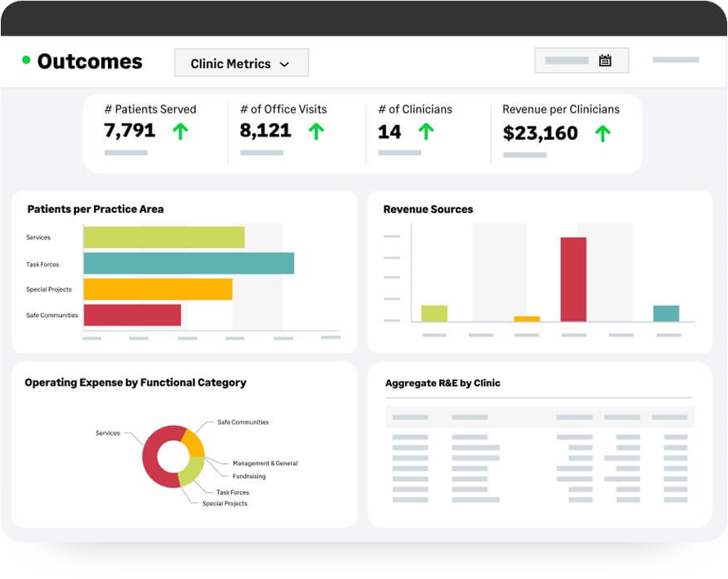Select the 8,121 office visits value
The height and width of the screenshot is (579, 728).
(265, 131)
